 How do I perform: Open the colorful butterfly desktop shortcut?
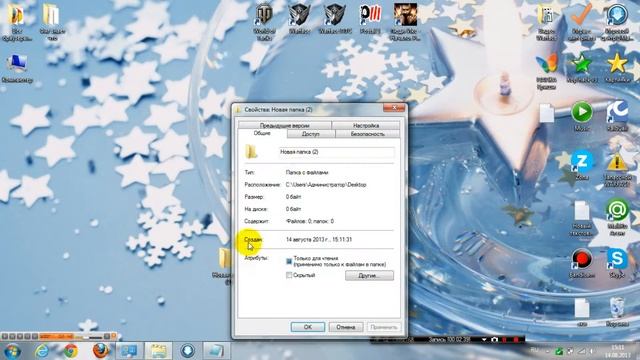[x=547, y=71]
